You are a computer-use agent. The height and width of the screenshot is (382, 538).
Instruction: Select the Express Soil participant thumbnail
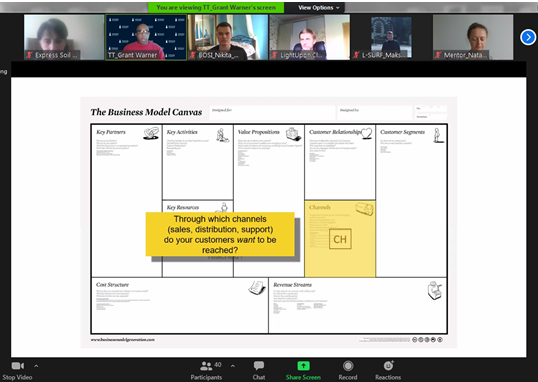(64, 37)
